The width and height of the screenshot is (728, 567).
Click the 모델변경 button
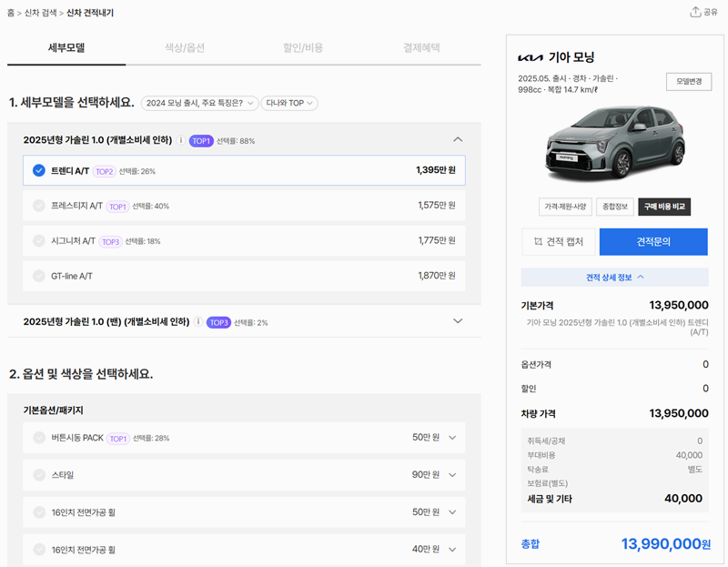coord(689,82)
